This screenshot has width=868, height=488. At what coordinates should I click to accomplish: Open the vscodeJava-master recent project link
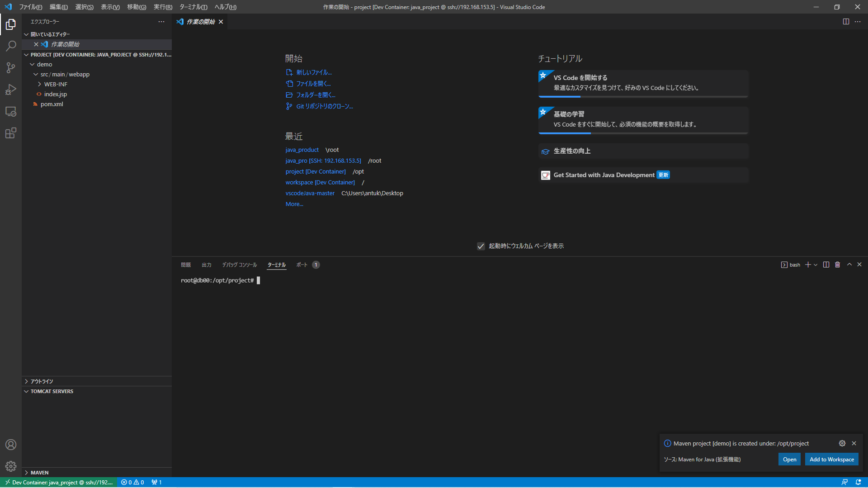point(310,193)
